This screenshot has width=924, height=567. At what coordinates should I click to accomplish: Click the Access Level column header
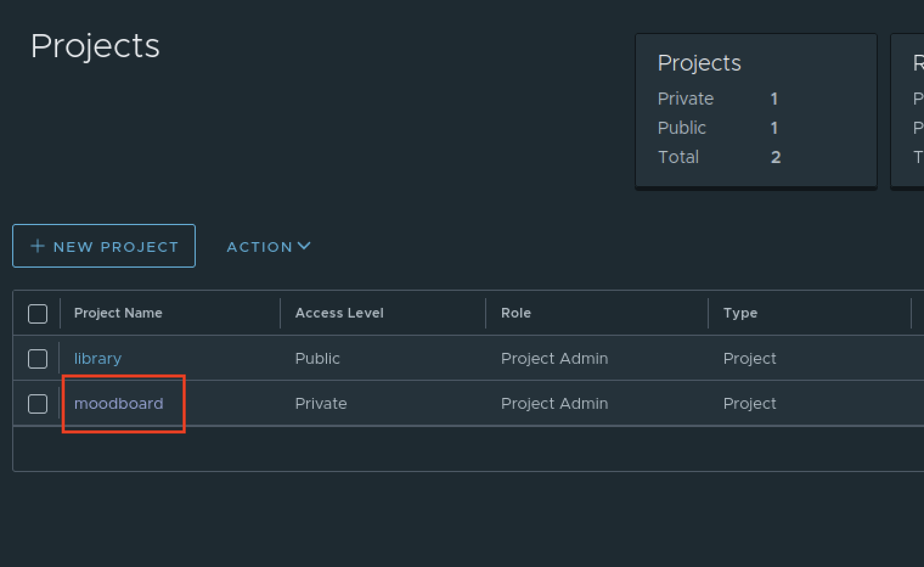[339, 313]
